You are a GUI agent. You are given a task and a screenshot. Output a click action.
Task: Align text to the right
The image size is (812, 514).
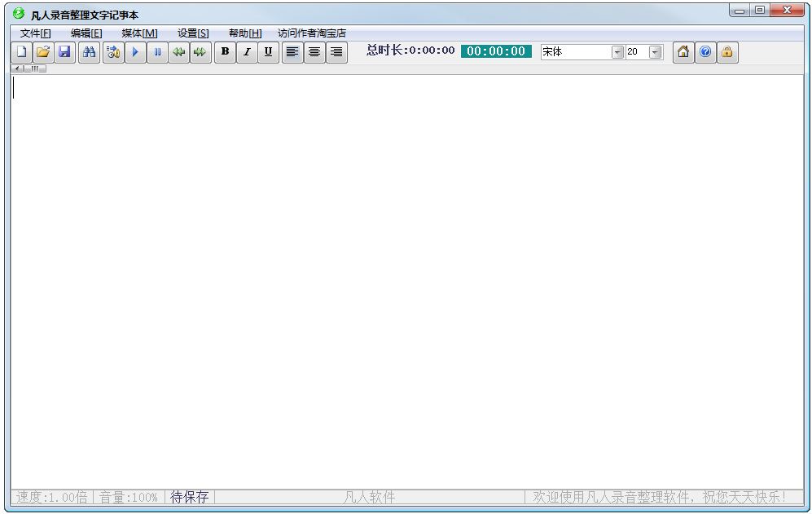click(336, 52)
